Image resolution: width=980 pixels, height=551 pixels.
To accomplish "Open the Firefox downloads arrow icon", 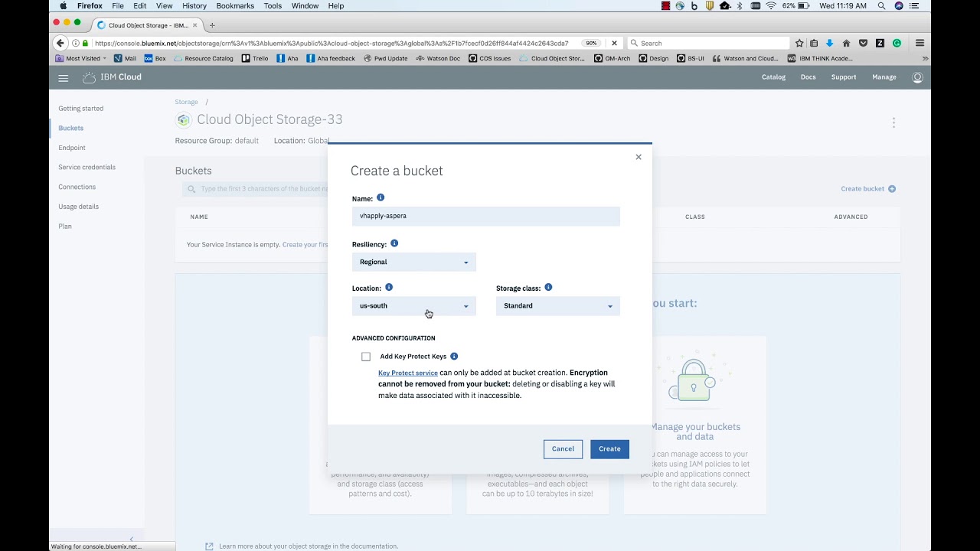I will (829, 44).
